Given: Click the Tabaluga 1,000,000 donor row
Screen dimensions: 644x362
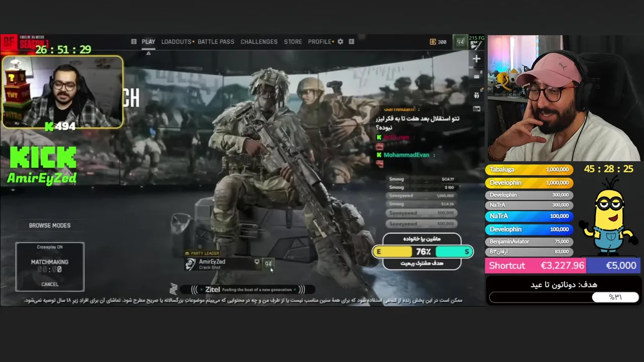Looking at the screenshot, I should [x=529, y=169].
